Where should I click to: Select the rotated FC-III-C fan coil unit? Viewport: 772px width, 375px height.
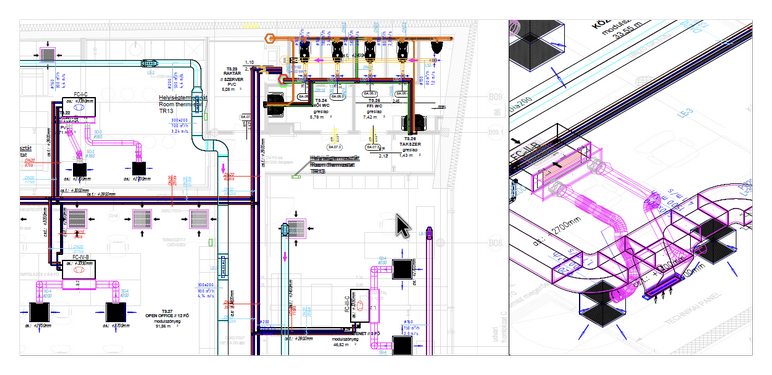359,306
